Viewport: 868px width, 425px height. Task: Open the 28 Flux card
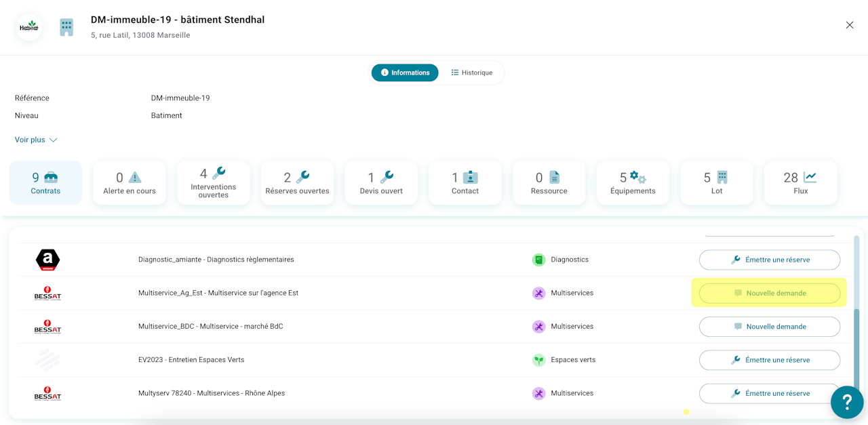800,183
